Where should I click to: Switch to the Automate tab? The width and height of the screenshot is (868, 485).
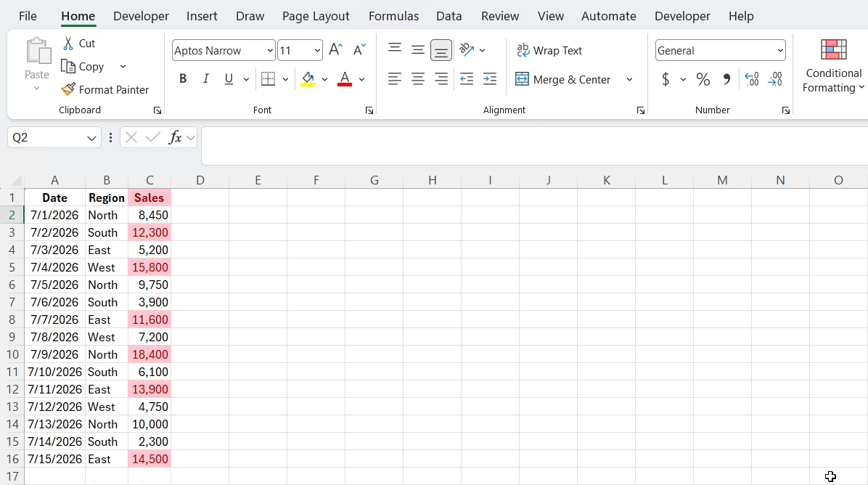pyautogui.click(x=608, y=16)
